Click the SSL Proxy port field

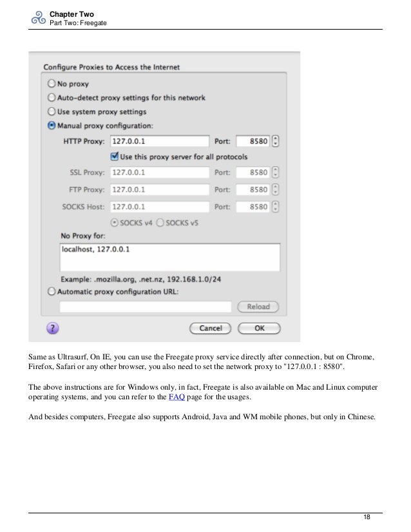(x=253, y=173)
